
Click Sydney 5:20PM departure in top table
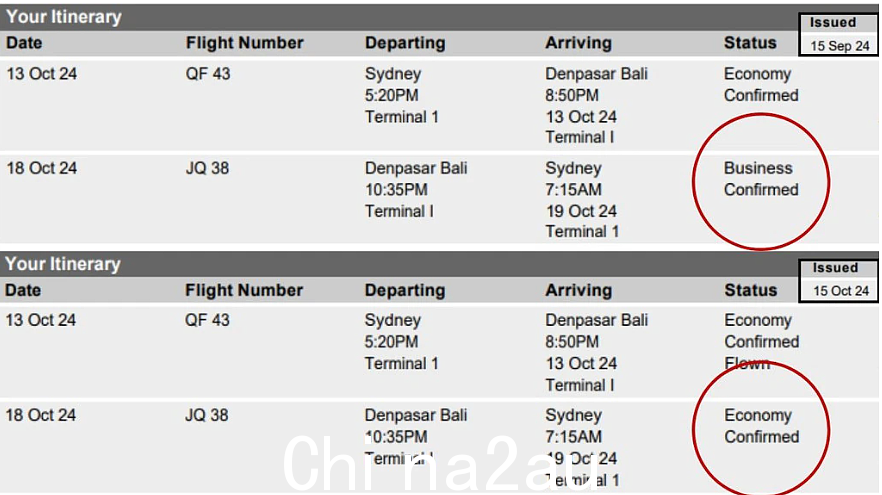tap(393, 84)
